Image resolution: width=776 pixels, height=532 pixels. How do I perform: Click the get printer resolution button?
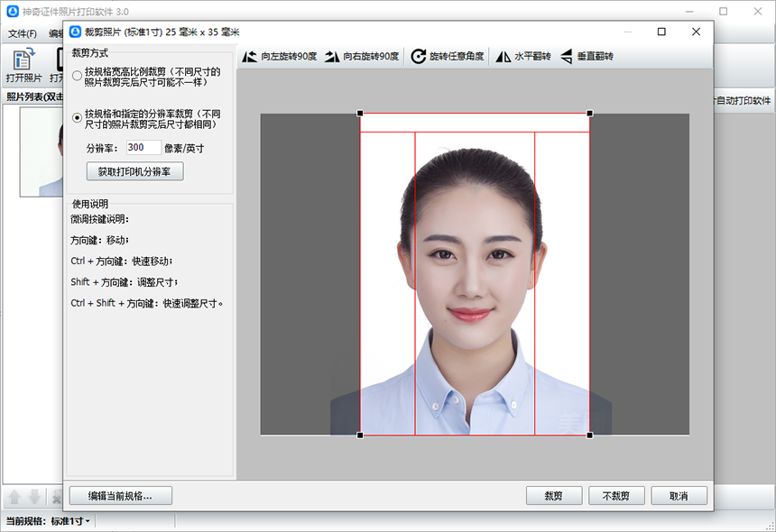click(x=134, y=171)
